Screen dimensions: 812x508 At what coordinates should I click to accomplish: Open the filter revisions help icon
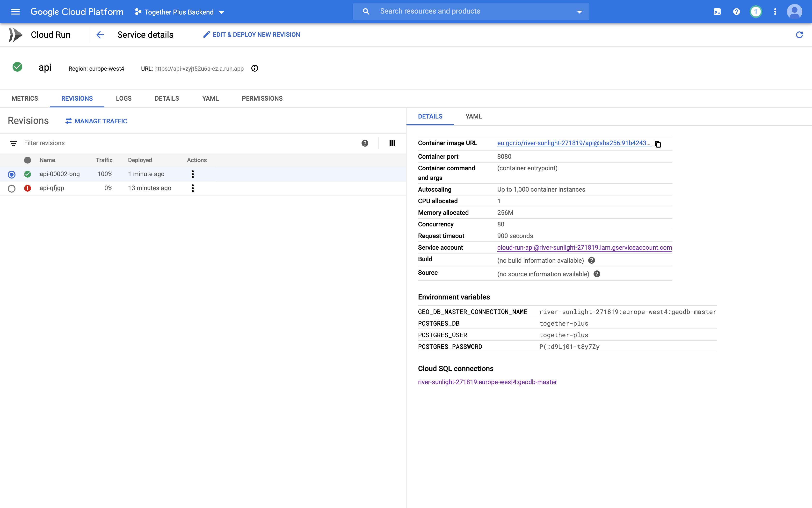click(365, 143)
